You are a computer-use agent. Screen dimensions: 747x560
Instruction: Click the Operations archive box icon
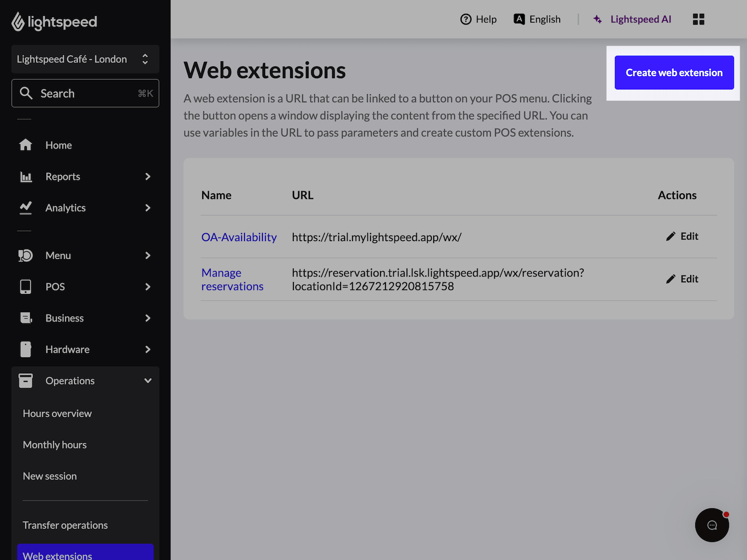(x=25, y=381)
